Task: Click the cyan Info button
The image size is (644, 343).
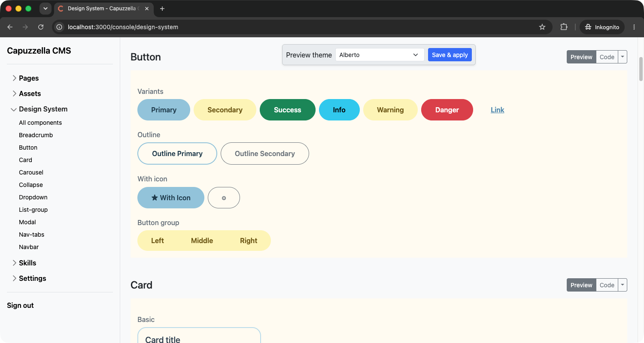Action: click(x=339, y=110)
